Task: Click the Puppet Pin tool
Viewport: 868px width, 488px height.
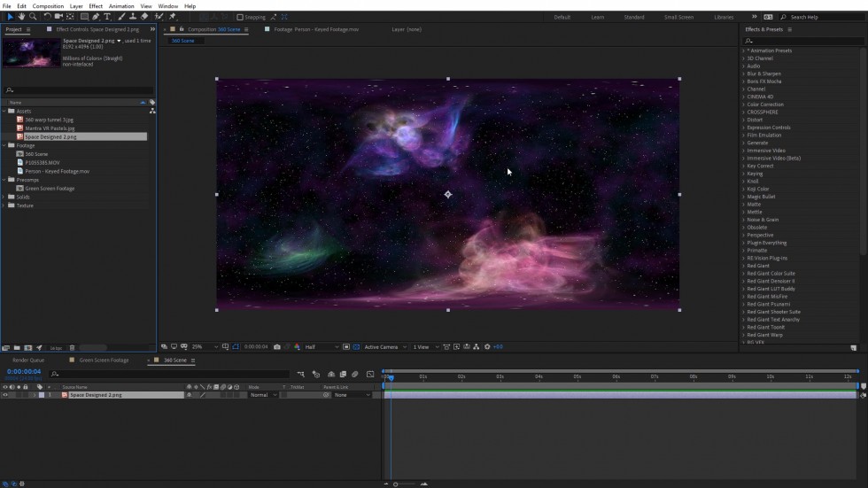Action: [172, 16]
